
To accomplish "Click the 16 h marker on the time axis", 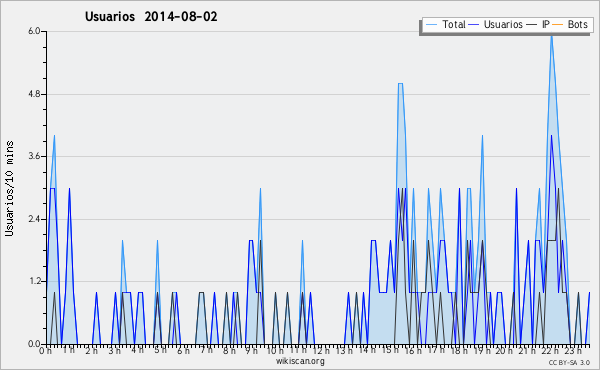I will (413, 350).
